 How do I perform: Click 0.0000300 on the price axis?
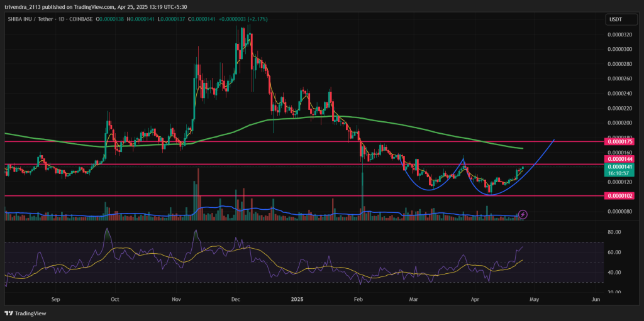[619, 49]
